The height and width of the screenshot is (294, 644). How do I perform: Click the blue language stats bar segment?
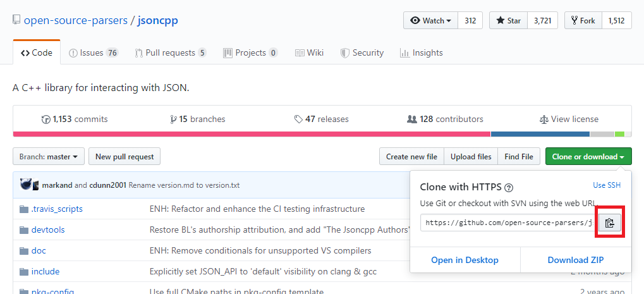540,134
